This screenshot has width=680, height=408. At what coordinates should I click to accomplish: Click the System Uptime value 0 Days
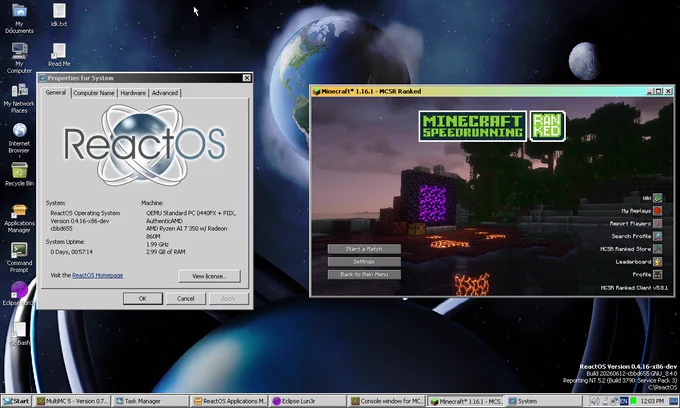(x=71, y=252)
